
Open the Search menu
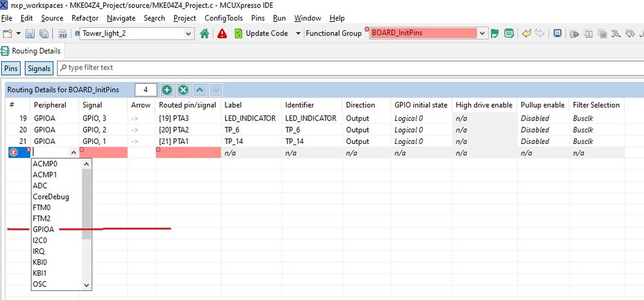(155, 18)
